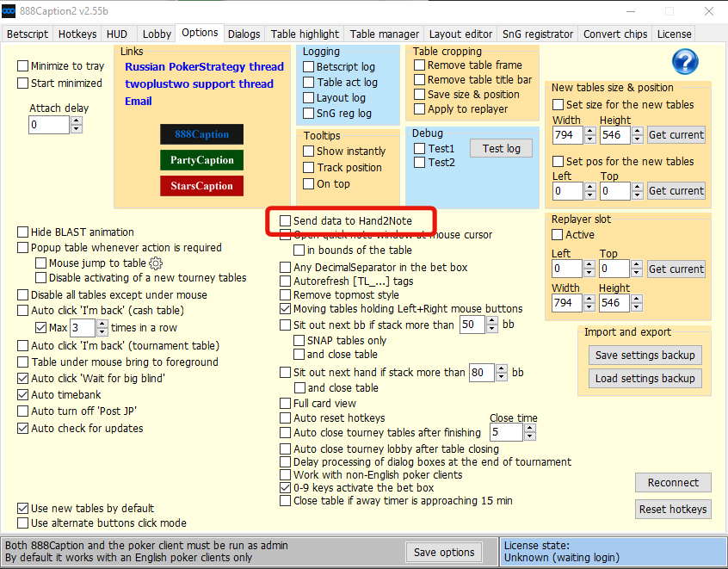Image resolution: width=728 pixels, height=569 pixels.
Task: Enable Show instantly tooltips option
Action: tap(308, 152)
